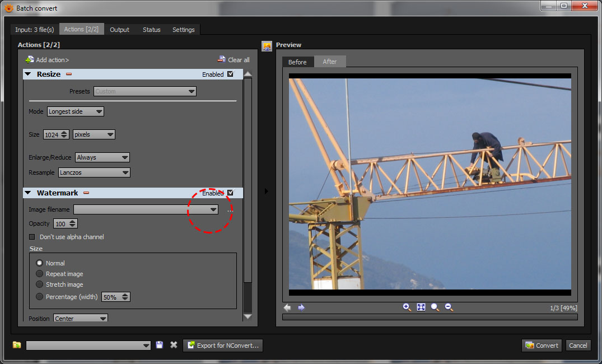Click the fit-to-window preview icon
The image size is (602, 364).
click(421, 307)
